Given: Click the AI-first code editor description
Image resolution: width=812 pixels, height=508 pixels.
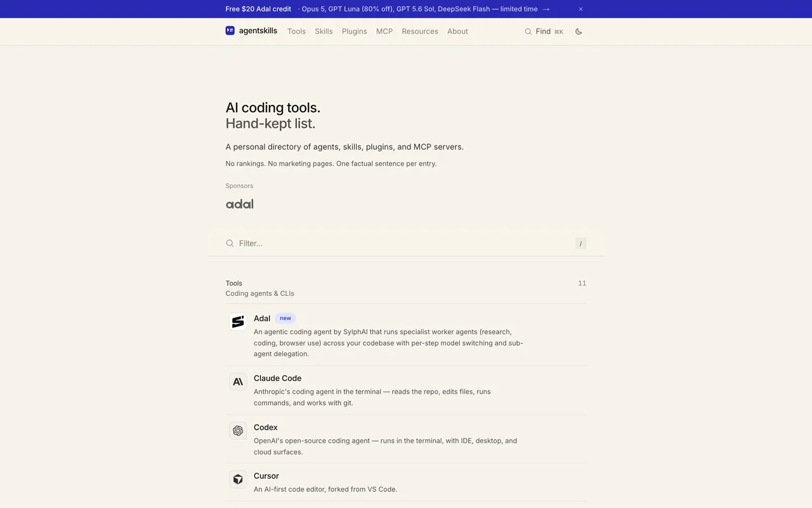Looking at the screenshot, I should point(325,490).
